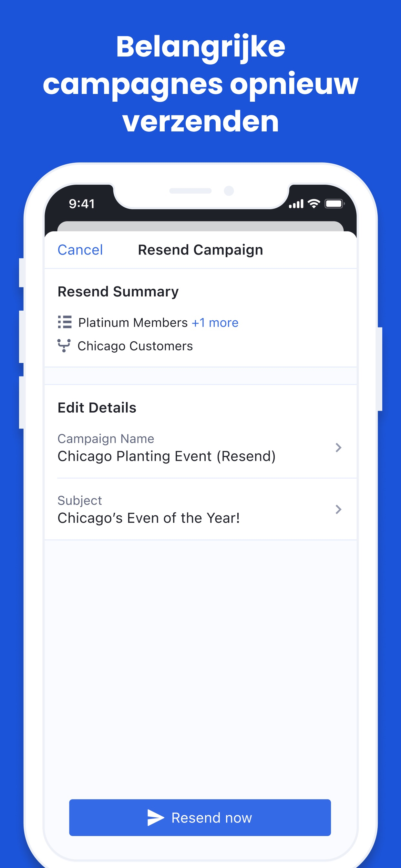The image size is (401, 868).
Task: Tap the gray sheet handle behind the modal
Action: point(200,226)
